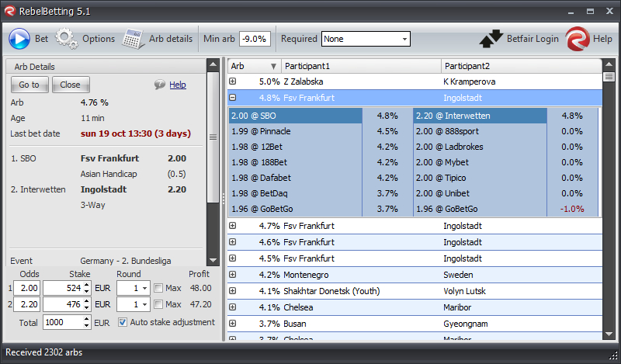Select the 1.98 @ Dafabet odds
The width and height of the screenshot is (621, 364).
click(296, 178)
